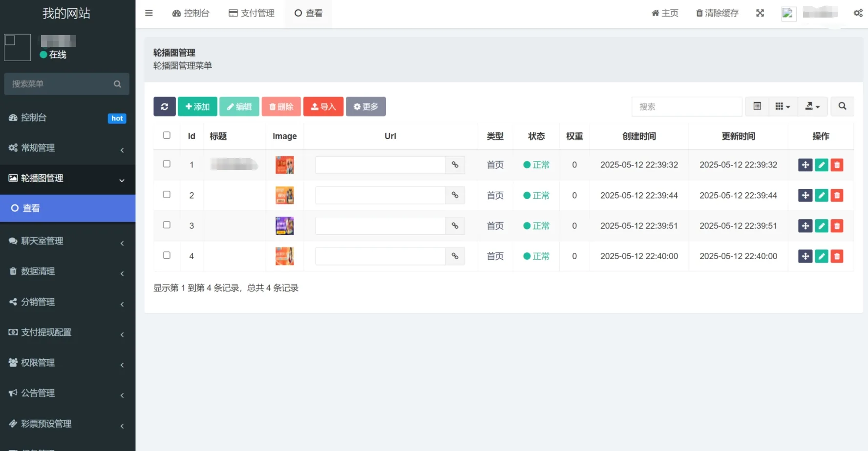Select 控制台 in the sidebar menu
The height and width of the screenshot is (451, 868).
pos(67,118)
